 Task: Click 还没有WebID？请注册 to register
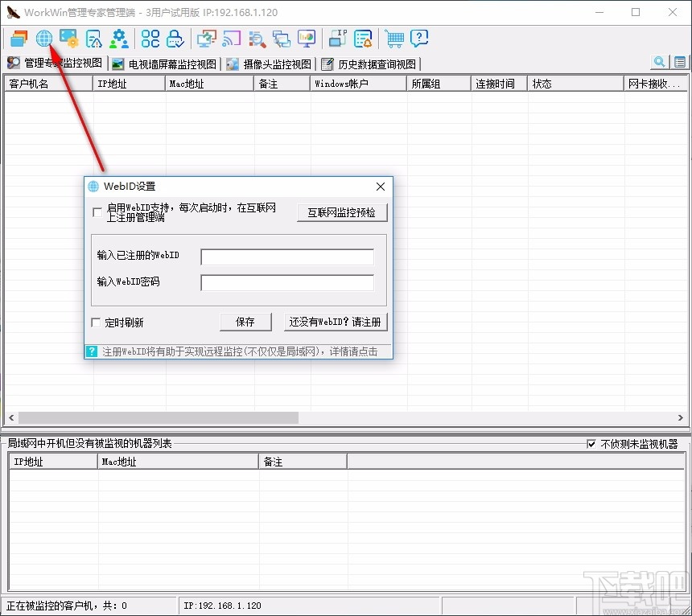[x=336, y=322]
